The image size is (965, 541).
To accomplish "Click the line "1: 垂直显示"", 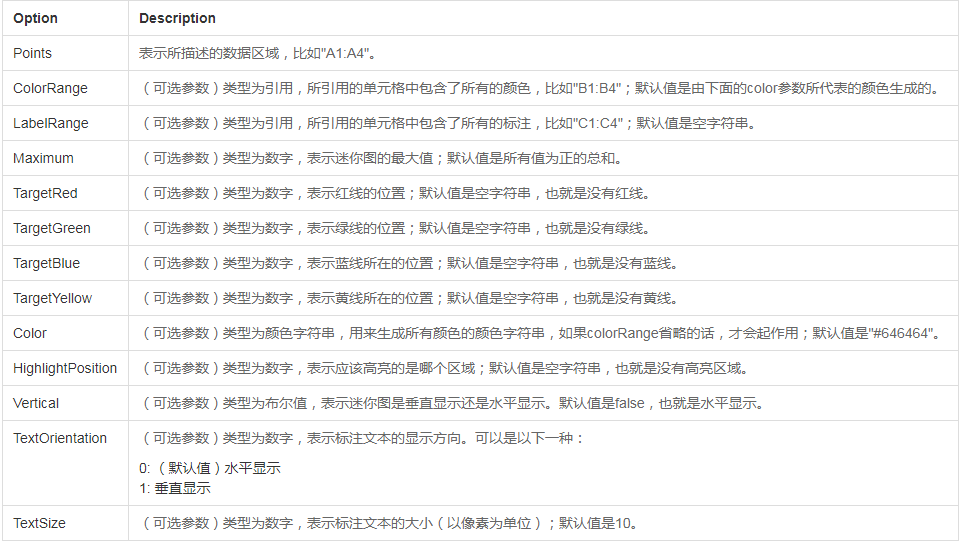I will pos(175,489).
